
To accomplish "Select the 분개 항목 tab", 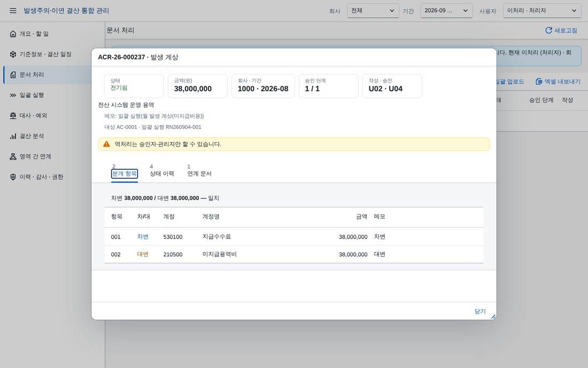I will click(125, 174).
